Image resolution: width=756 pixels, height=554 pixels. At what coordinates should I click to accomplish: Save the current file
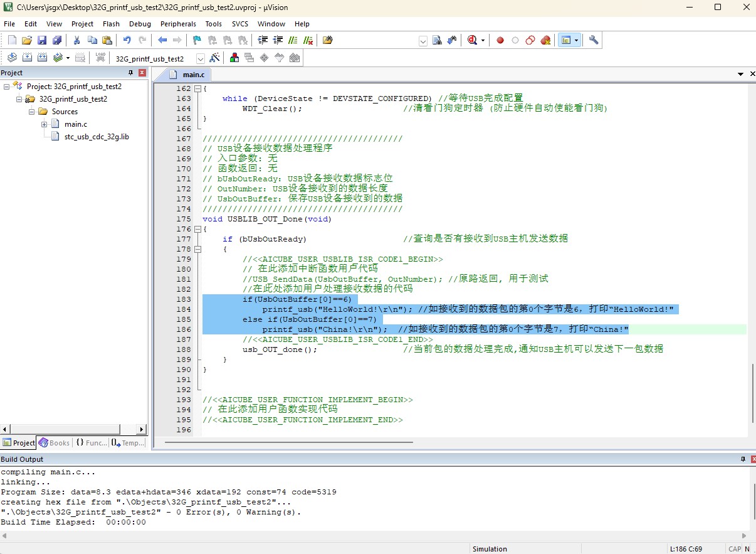pos(42,40)
